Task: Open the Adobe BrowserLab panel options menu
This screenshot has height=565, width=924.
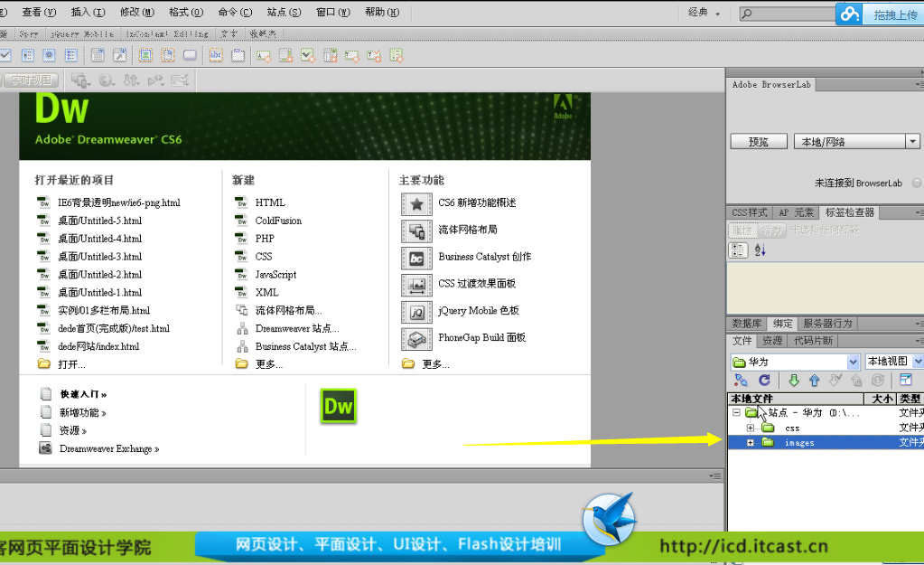Action: 919,84
